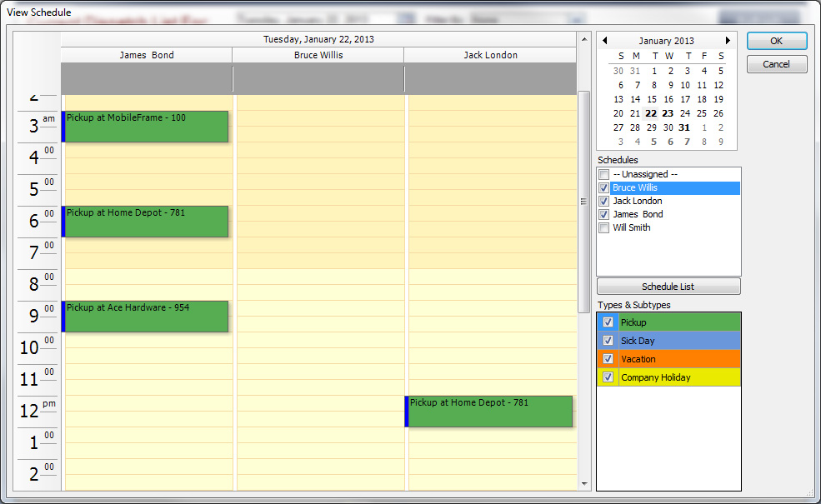Viewport: 821px width, 504px height.
Task: Click the Bruce Willis column header
Action: [x=318, y=55]
